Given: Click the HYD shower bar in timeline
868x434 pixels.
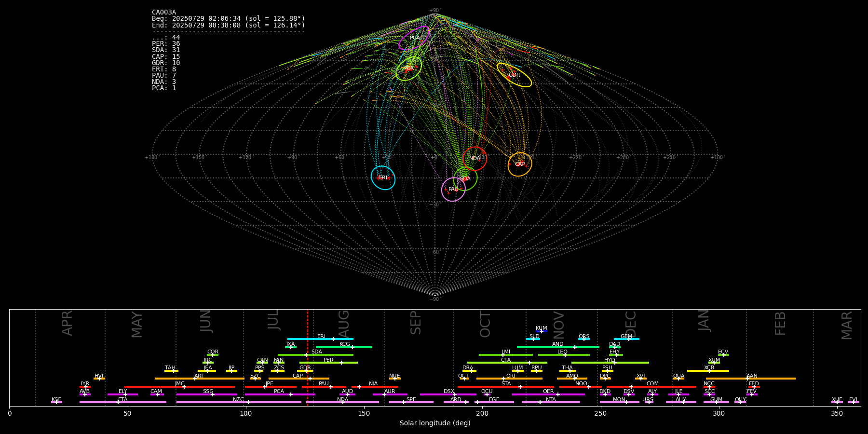Looking at the screenshot, I should [610, 363].
